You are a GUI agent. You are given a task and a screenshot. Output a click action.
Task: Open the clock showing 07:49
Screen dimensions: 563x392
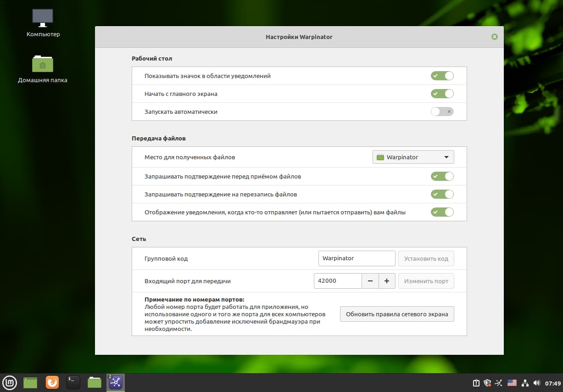(553, 383)
